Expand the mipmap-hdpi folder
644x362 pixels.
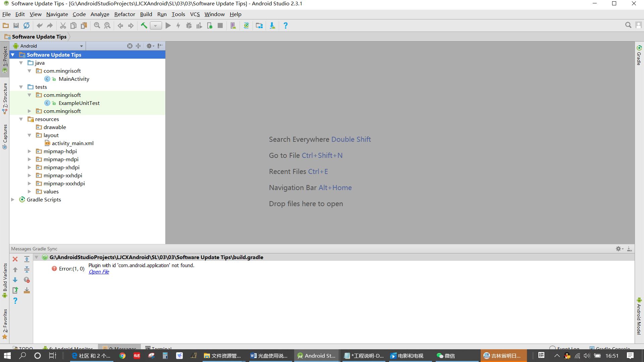coord(30,151)
